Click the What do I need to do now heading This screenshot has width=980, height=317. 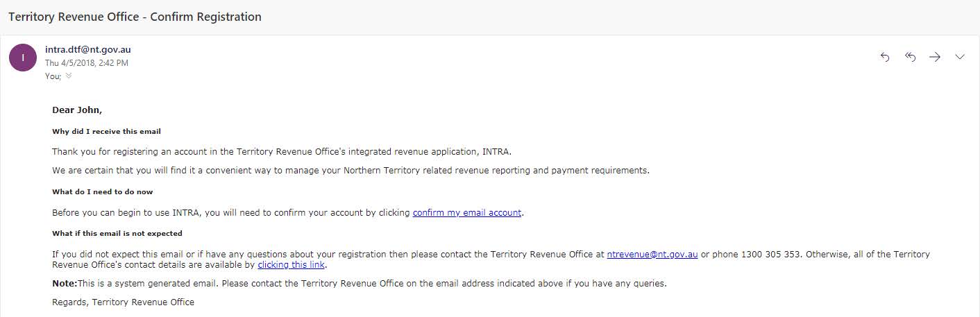pyautogui.click(x=103, y=192)
